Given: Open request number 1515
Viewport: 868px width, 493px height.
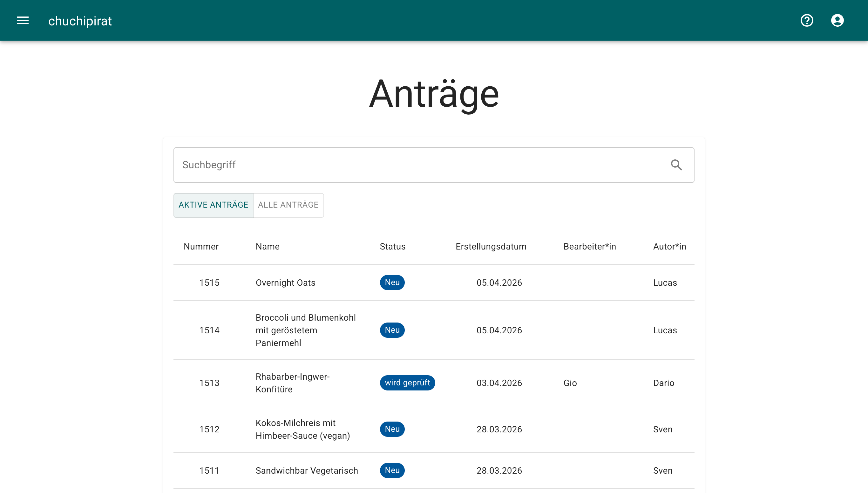Looking at the screenshot, I should [x=209, y=283].
